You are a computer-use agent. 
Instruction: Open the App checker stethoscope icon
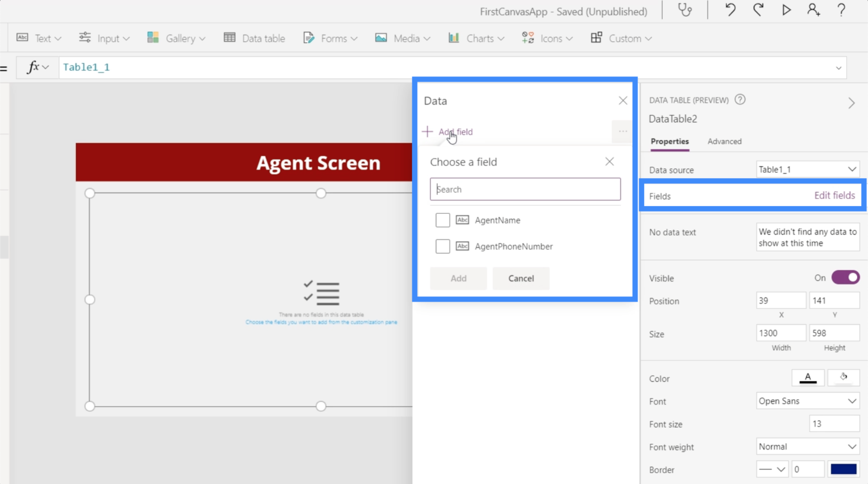(x=685, y=10)
